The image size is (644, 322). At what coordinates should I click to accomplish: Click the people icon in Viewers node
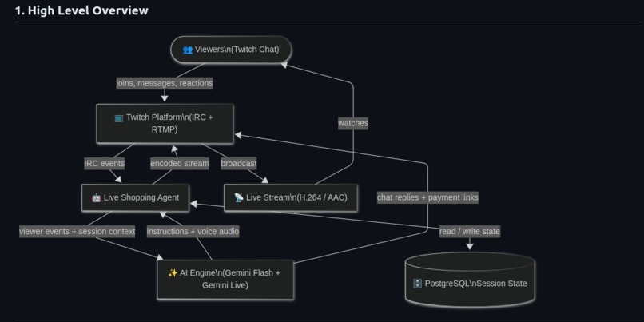(x=188, y=50)
